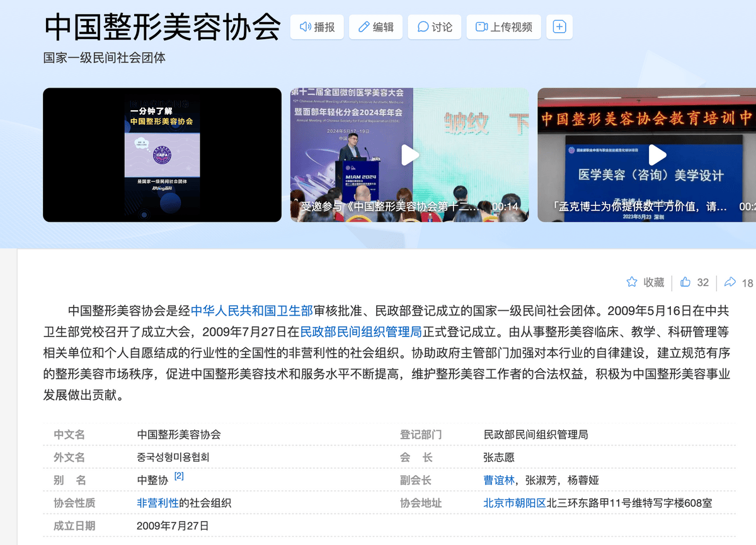This screenshot has height=545, width=756.
Task: Click the thumbs-up like icon showing 32
Action: coord(685,282)
